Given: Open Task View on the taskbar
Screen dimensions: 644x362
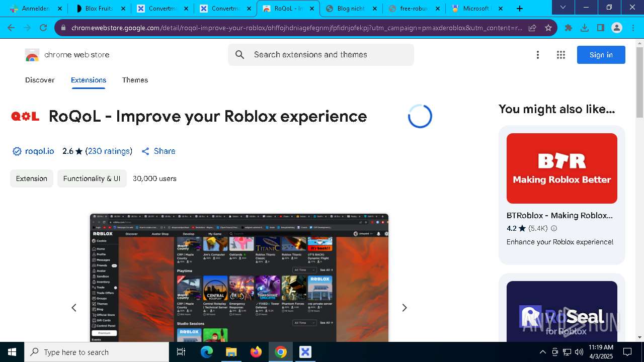Looking at the screenshot, I should point(181,352).
